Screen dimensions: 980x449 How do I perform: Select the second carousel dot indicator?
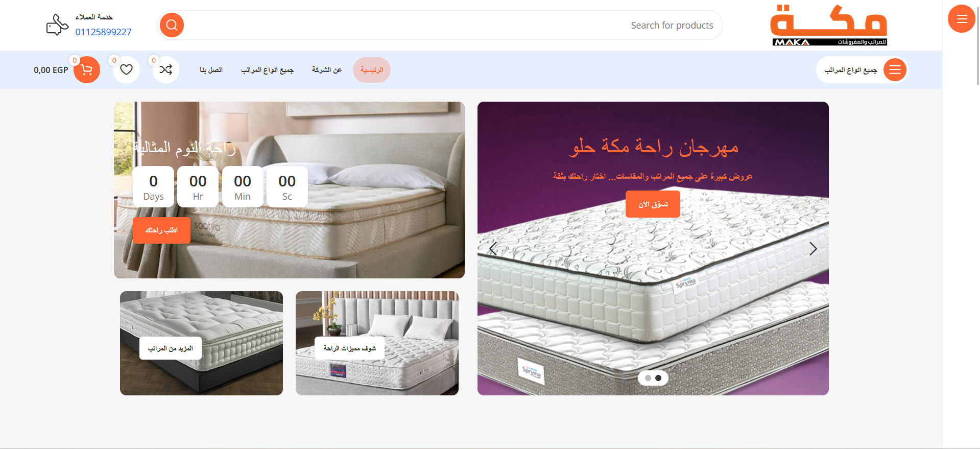pyautogui.click(x=658, y=378)
